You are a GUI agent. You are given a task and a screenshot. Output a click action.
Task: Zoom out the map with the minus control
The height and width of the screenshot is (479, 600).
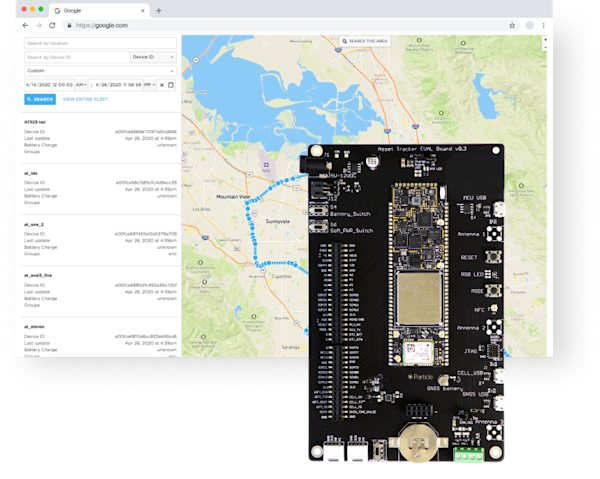(545, 47)
